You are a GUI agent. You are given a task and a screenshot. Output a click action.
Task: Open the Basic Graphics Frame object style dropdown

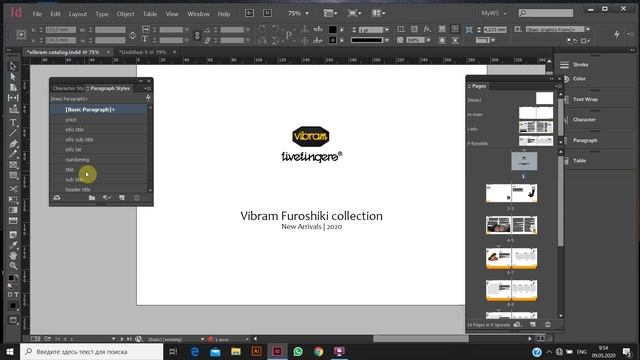(588, 29)
